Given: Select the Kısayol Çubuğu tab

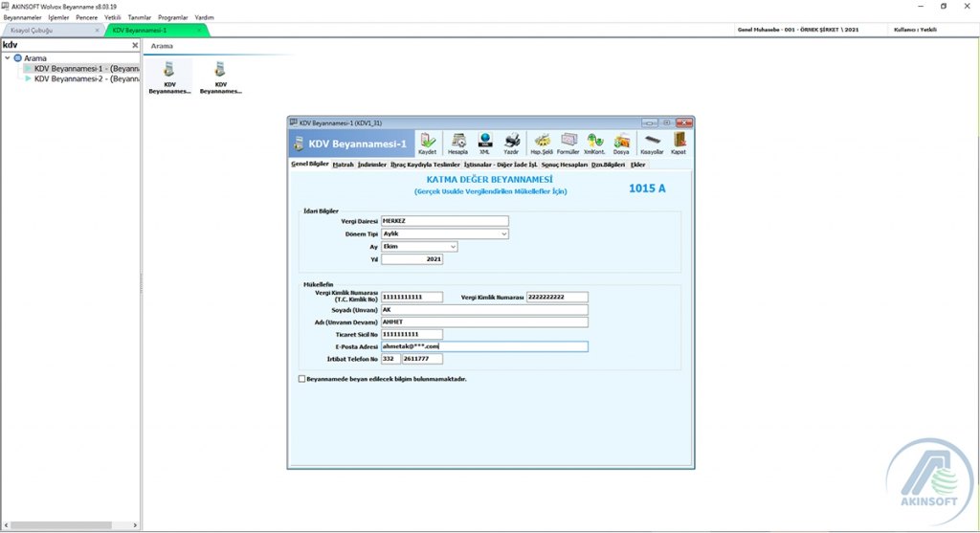Looking at the screenshot, I should click(x=52, y=30).
